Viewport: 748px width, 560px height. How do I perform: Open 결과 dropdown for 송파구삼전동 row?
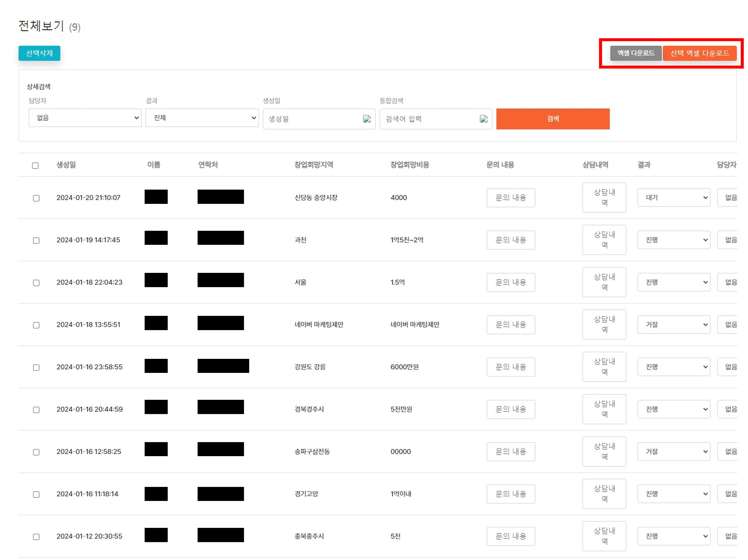674,451
